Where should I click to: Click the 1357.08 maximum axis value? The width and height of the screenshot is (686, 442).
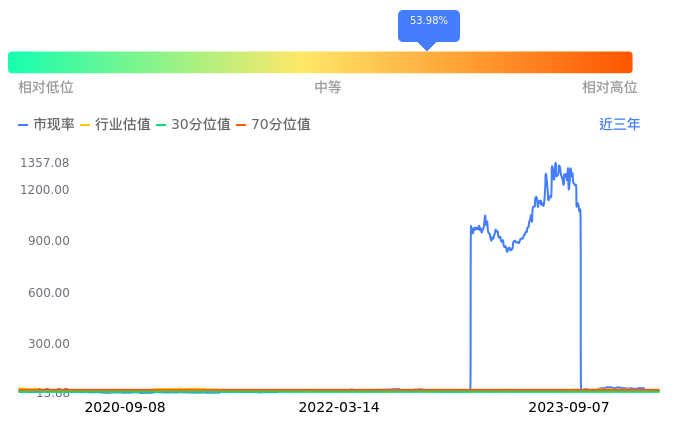click(44, 163)
